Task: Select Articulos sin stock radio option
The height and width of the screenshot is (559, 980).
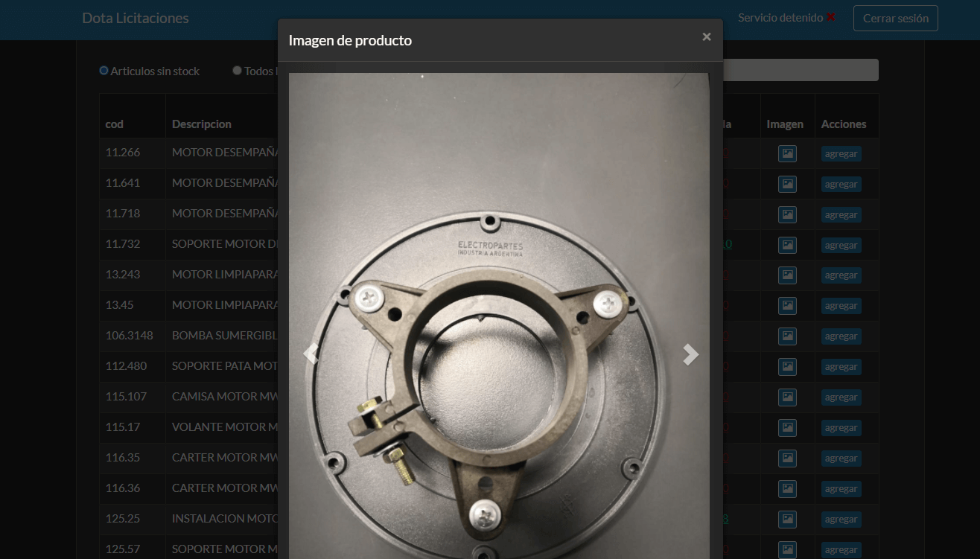Action: tap(104, 71)
